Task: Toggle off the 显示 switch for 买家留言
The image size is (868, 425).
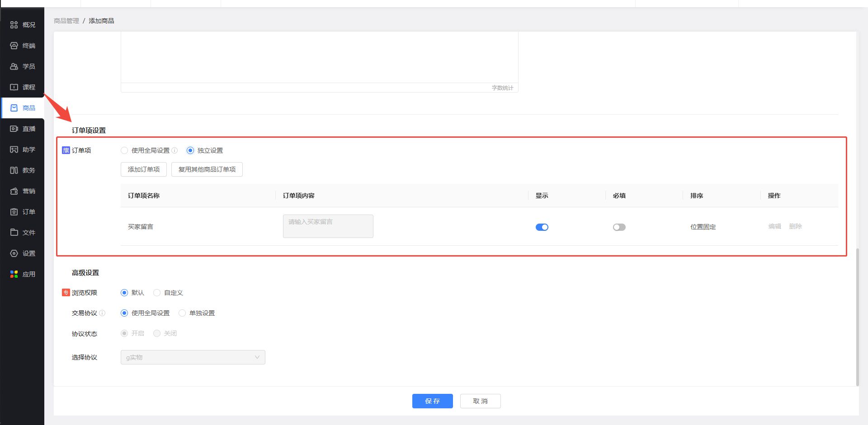Action: [x=542, y=227]
